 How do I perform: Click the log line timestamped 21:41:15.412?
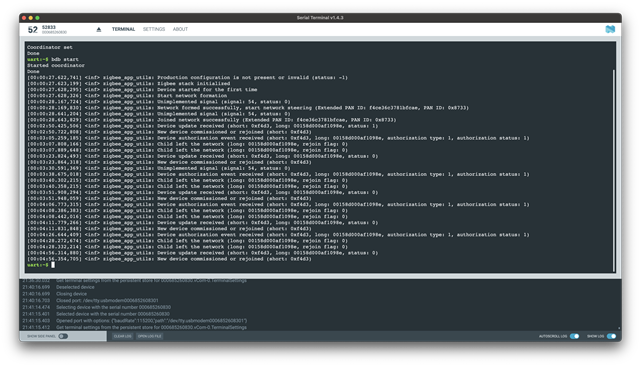point(134,327)
